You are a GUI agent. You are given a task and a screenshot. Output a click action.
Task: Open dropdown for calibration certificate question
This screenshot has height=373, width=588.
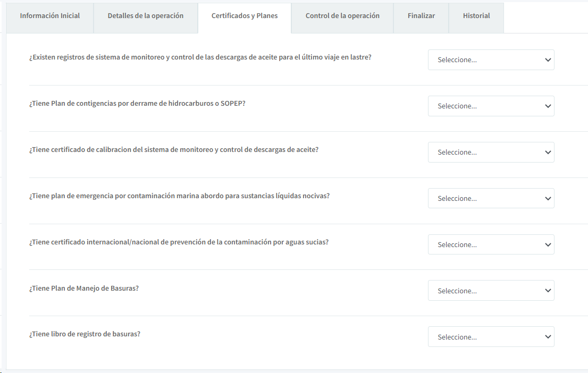491,152
